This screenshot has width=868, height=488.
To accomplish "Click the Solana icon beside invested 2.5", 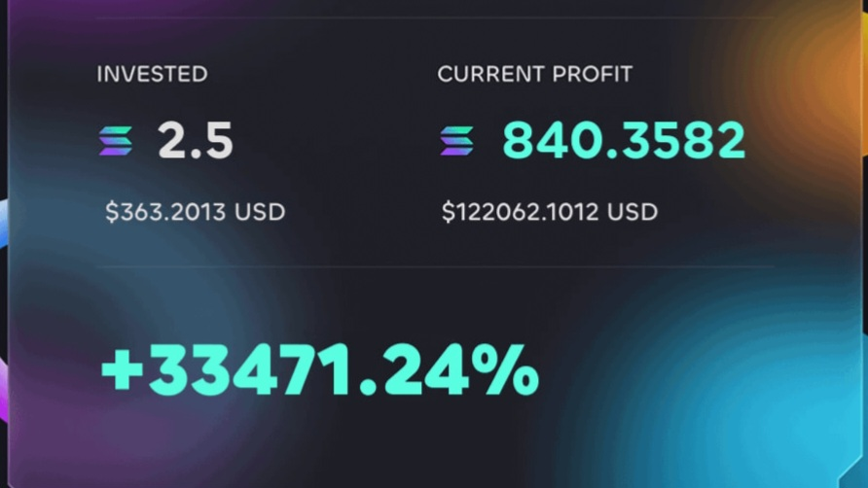I will (x=116, y=142).
